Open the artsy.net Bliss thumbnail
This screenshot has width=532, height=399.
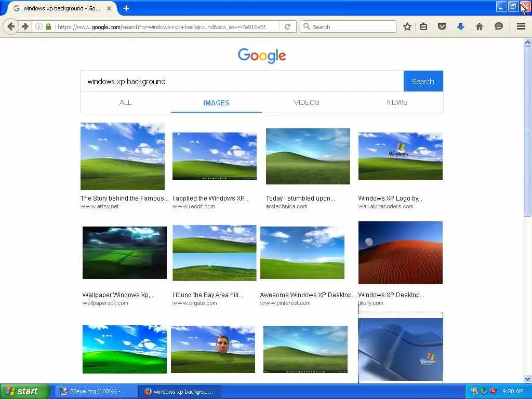tap(123, 156)
